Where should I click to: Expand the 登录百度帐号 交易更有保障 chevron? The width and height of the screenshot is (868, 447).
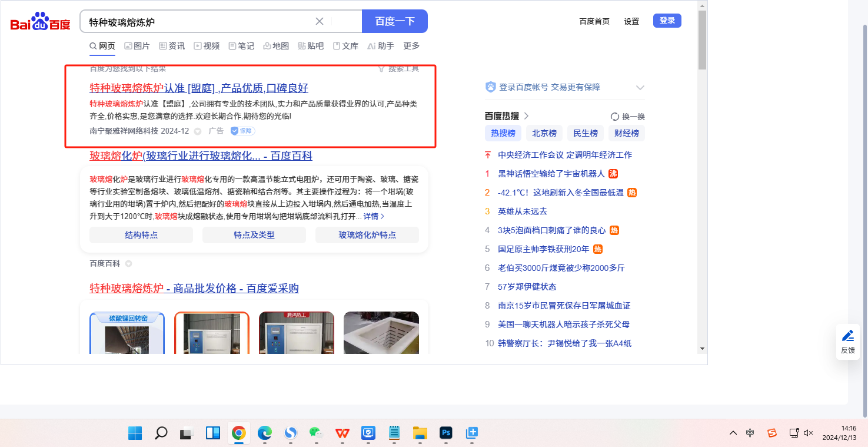[640, 88]
